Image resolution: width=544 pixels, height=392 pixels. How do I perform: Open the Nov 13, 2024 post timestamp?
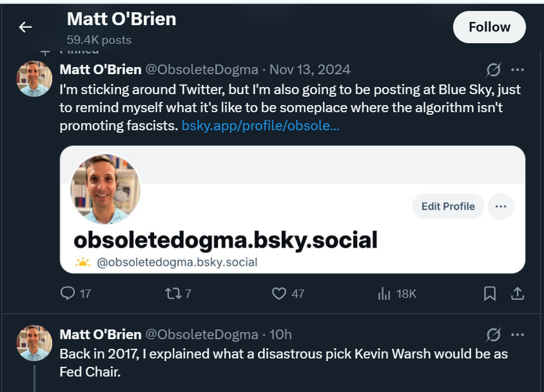[310, 70]
